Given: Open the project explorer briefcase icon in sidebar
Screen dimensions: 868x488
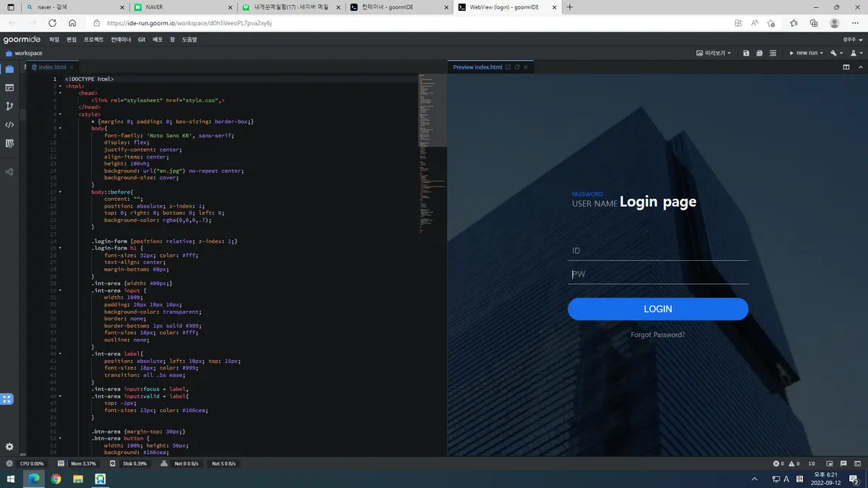Looking at the screenshot, I should pos(9,69).
